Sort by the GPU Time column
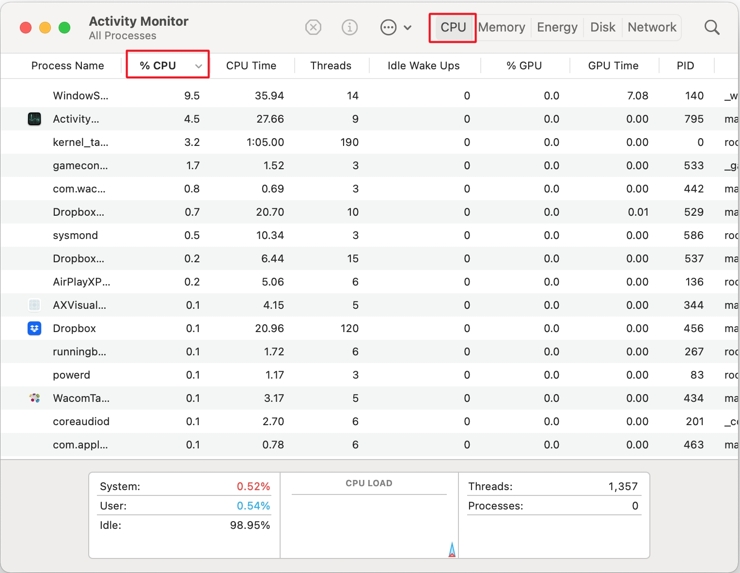The width and height of the screenshot is (740, 573). coord(613,66)
